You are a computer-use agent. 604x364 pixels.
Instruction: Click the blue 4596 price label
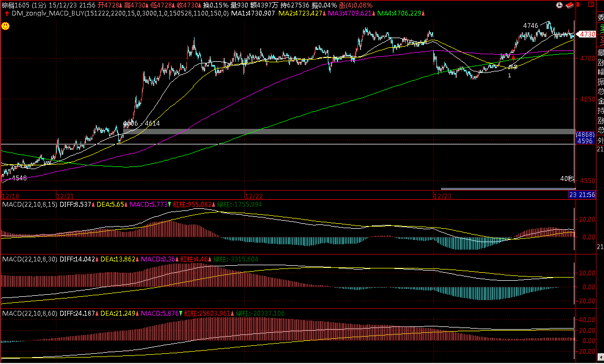pyautogui.click(x=585, y=141)
